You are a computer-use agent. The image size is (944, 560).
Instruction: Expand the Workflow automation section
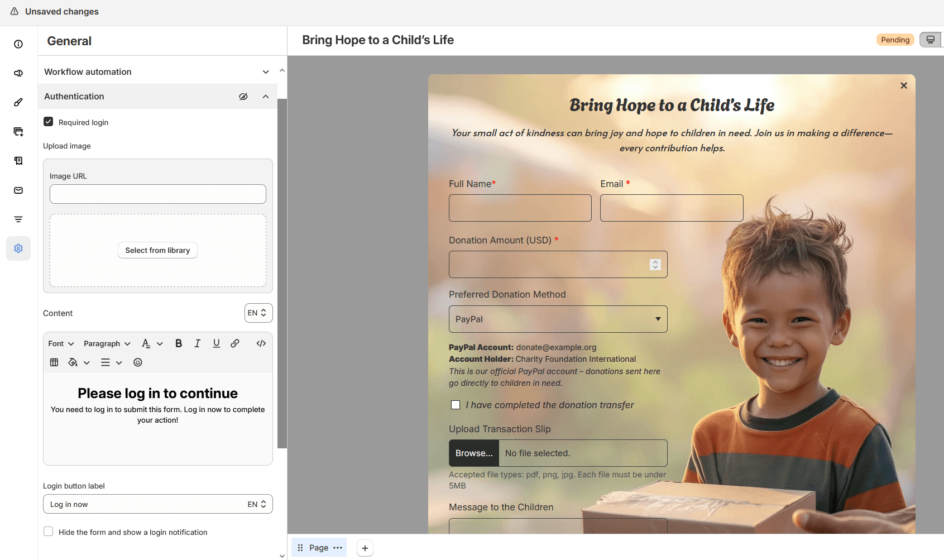coord(157,72)
